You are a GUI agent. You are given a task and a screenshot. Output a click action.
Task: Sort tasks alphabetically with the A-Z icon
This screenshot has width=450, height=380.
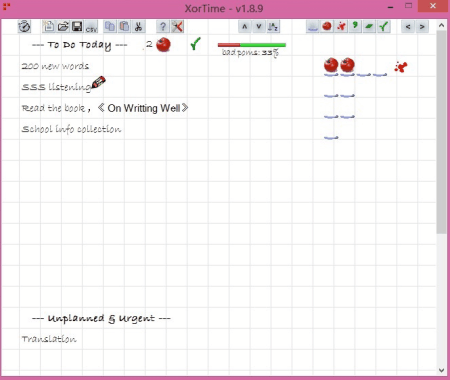click(x=273, y=26)
